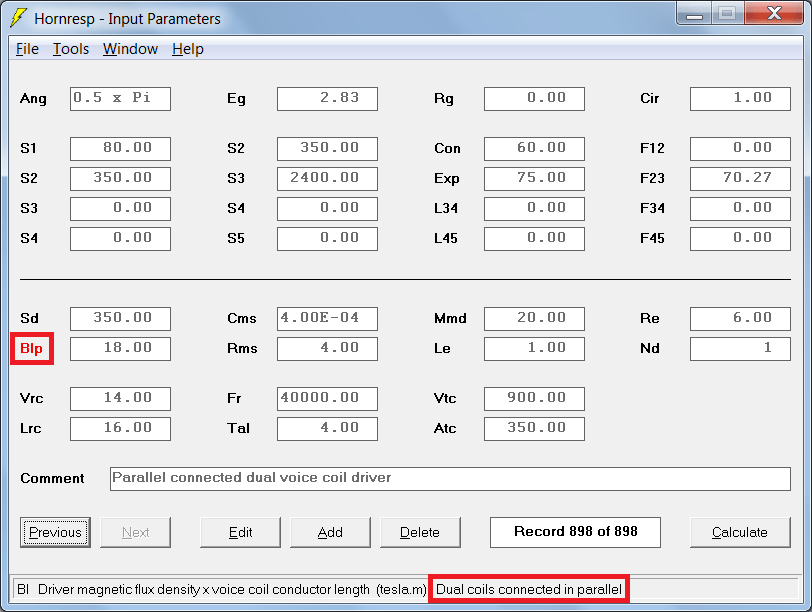Screen dimensions: 812x612
Task: Select the Eg input field
Action: [327, 99]
